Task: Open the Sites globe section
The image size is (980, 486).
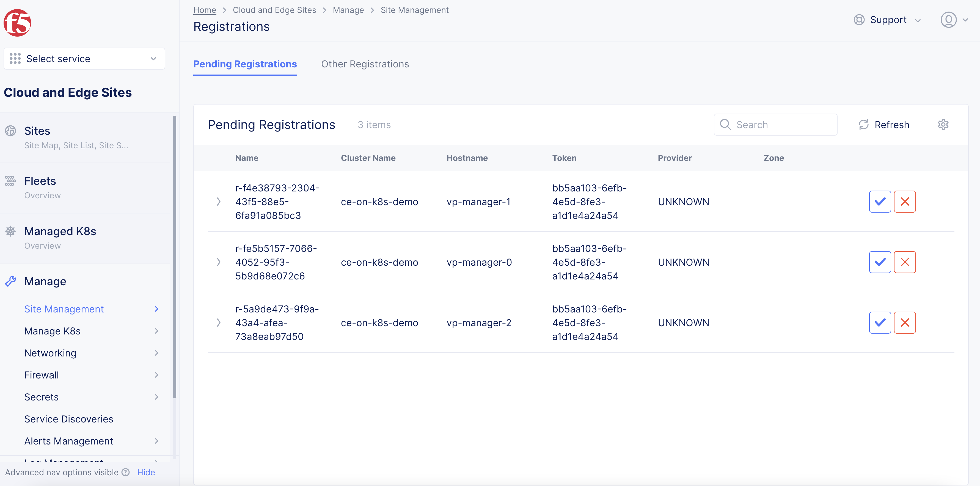Action: (x=37, y=131)
